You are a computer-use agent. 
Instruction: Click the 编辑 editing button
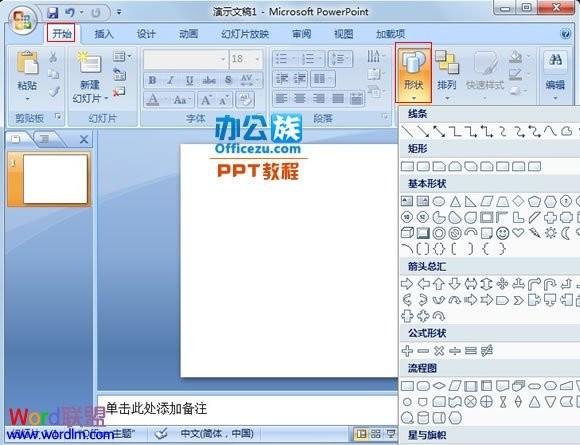pyautogui.click(x=555, y=75)
